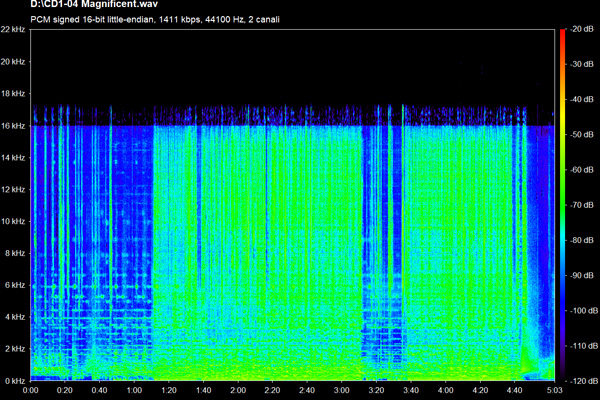Click the 16 kHz frequency axis label

coord(13,126)
